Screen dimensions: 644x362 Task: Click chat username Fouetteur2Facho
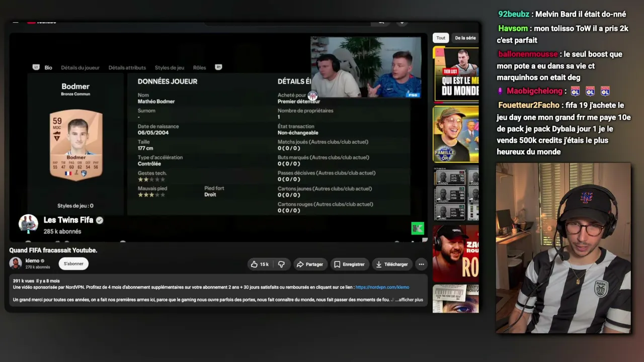tap(529, 105)
